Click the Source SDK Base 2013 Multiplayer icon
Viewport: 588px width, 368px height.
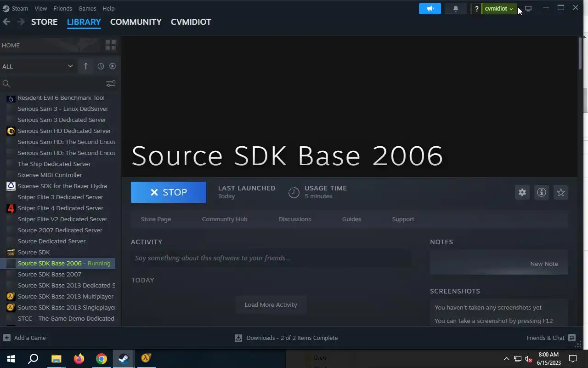(x=11, y=296)
